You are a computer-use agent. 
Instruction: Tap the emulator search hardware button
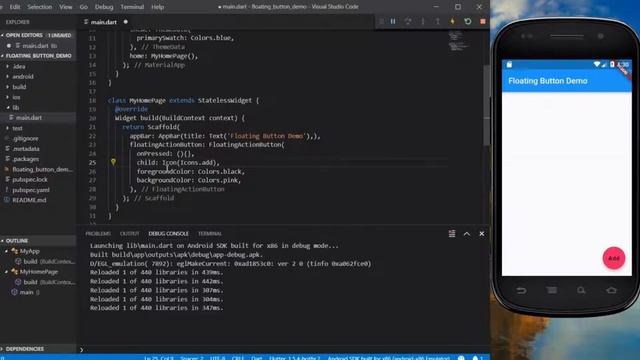coord(581,290)
